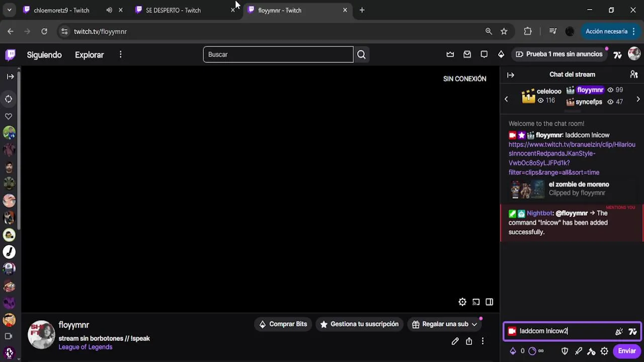
Task: Open the Explorar section
Action: coord(89,55)
